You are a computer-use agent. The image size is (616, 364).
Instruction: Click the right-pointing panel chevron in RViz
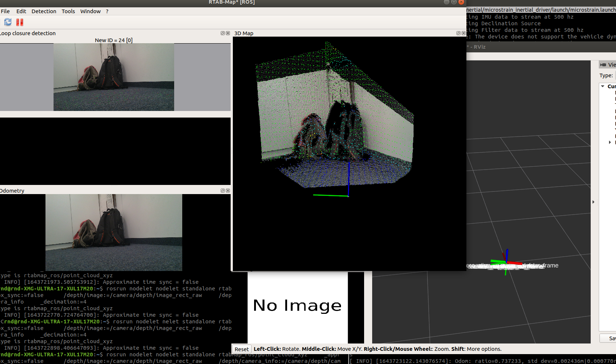pos(593,202)
